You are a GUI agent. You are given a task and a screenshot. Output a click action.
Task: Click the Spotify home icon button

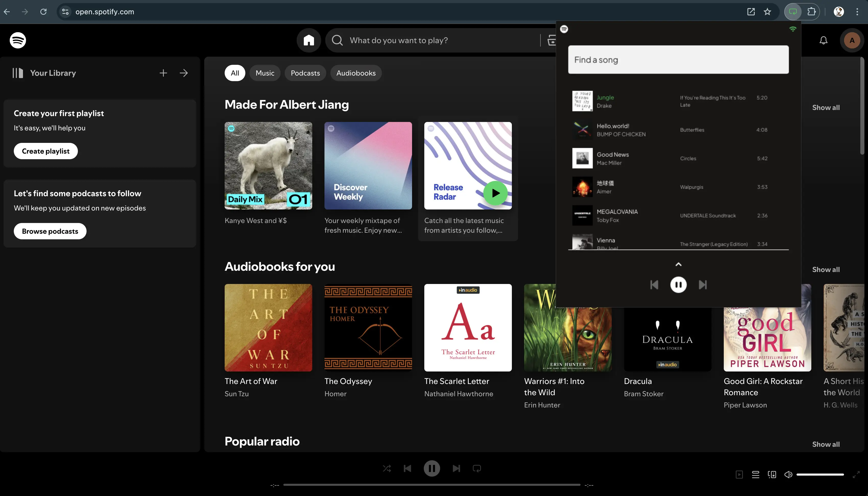[308, 40]
